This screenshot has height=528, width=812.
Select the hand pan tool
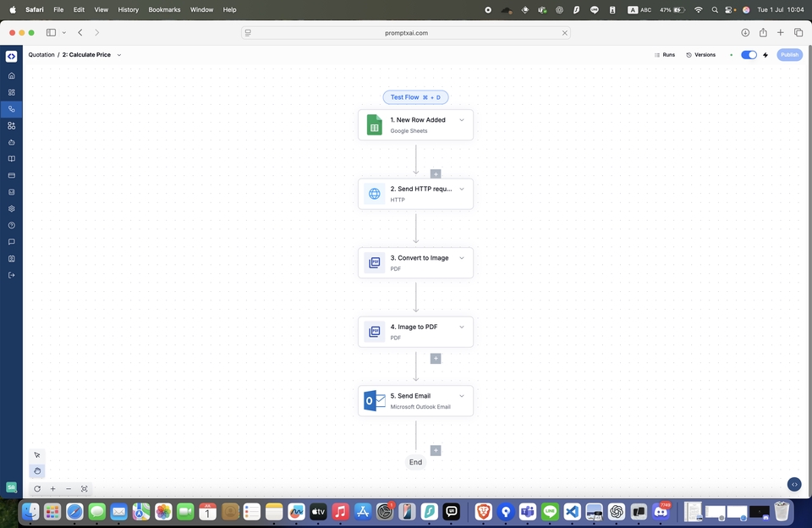(x=37, y=470)
